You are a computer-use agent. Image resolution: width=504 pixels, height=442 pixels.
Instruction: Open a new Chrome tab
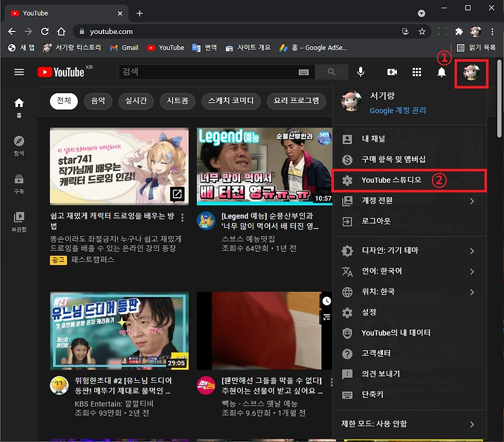[139, 13]
